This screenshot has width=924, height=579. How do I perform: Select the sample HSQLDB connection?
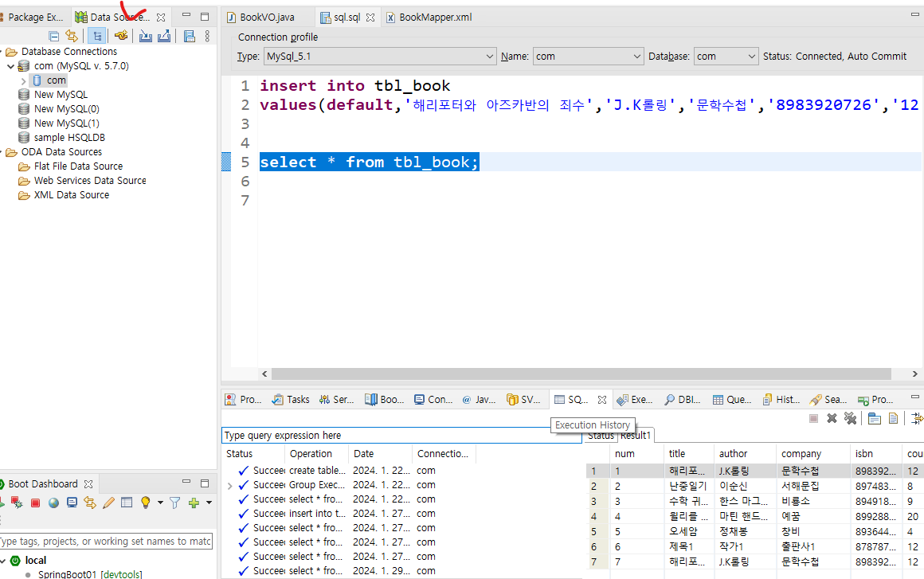[69, 138]
